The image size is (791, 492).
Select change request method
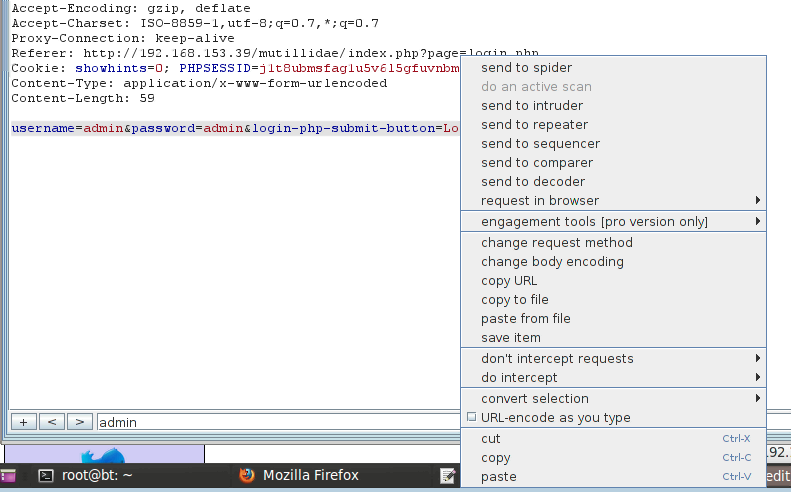coord(556,243)
